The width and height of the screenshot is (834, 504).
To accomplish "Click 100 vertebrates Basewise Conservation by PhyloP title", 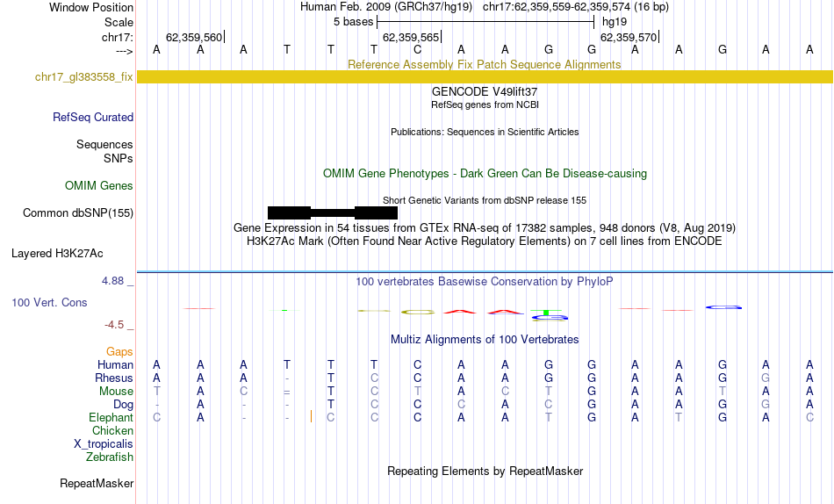I will 485,282.
